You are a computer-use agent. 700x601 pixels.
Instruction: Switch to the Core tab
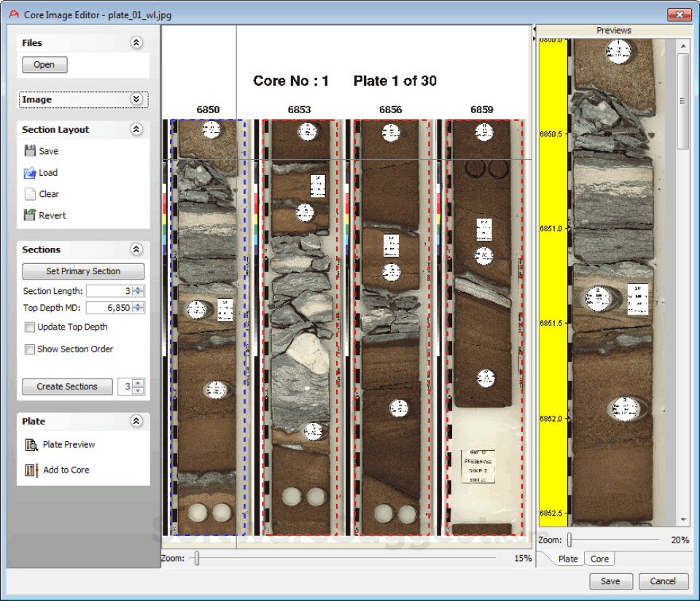coord(599,559)
